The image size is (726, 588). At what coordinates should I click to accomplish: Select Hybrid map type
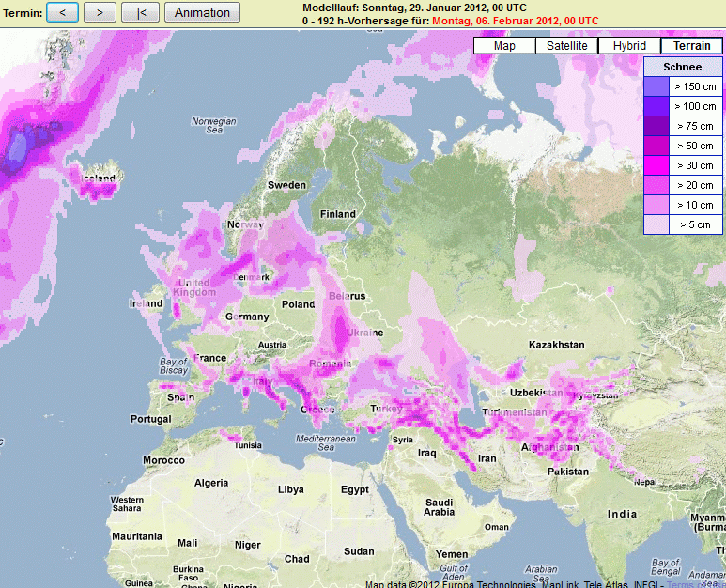pyautogui.click(x=629, y=45)
